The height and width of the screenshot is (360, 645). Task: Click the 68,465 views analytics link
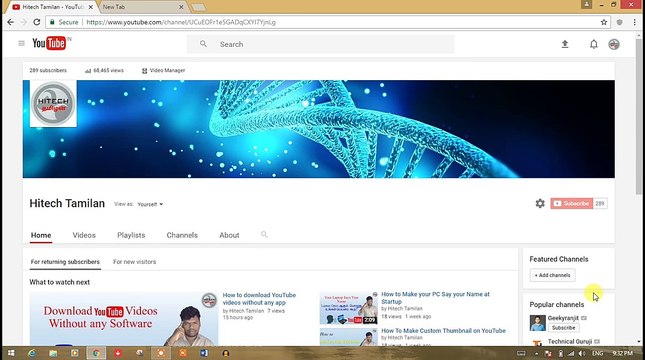click(104, 71)
